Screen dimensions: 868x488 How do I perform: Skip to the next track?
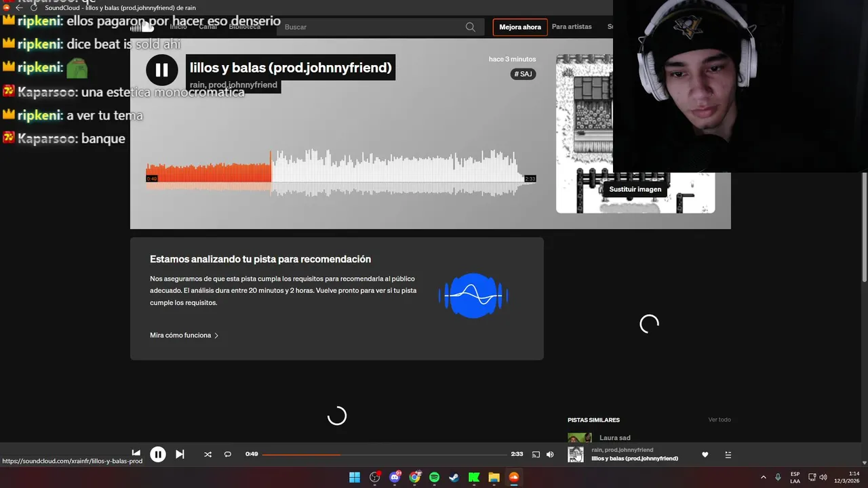(x=180, y=454)
